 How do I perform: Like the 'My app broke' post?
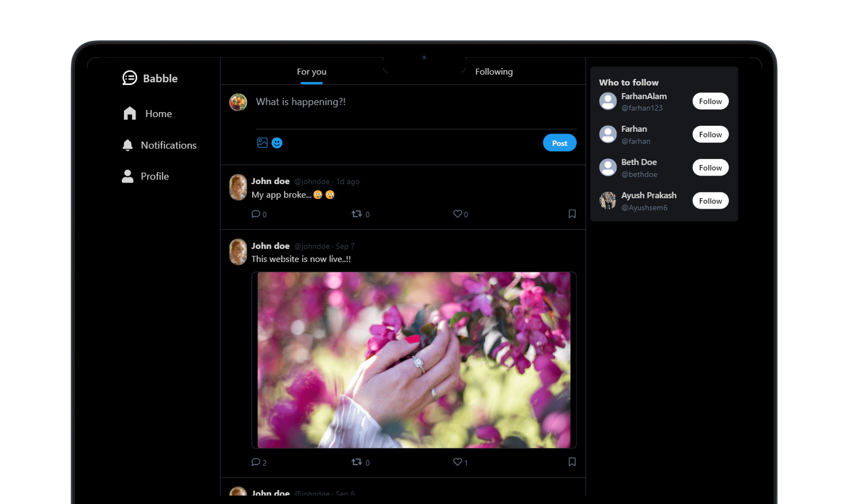(x=458, y=214)
